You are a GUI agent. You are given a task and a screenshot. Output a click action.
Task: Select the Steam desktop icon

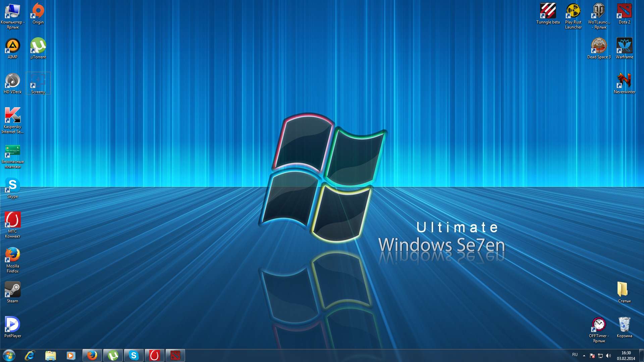[x=12, y=292]
